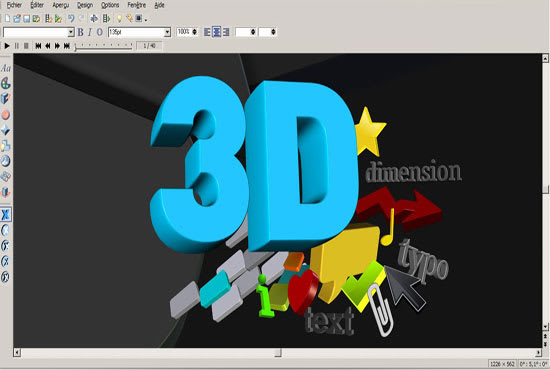Screen dimensions: 550x370
Task: Click inside the 135pt font size field
Action: [136, 32]
